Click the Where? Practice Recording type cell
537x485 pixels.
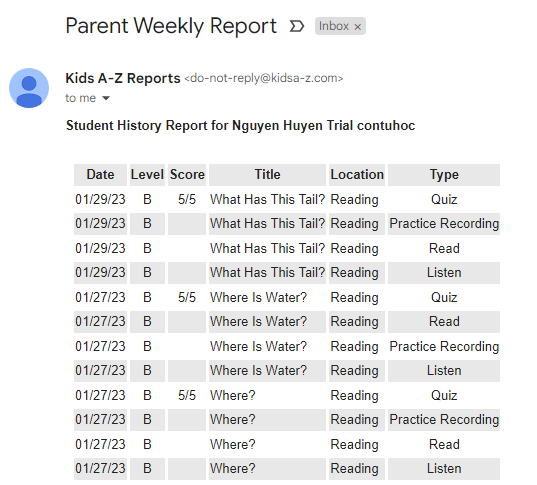point(444,420)
